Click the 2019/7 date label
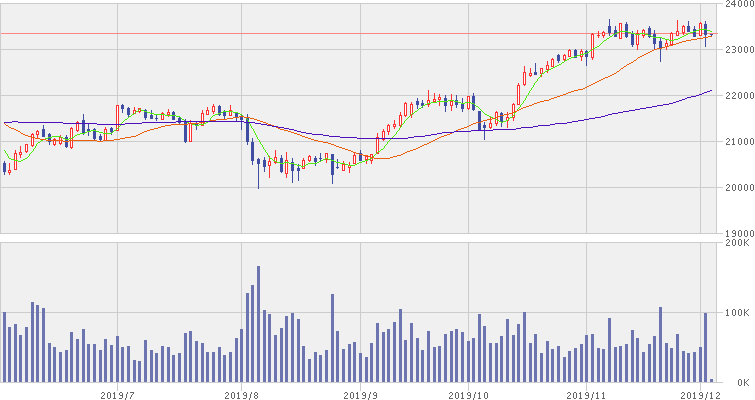The height and width of the screenshot is (400, 755). click(117, 395)
